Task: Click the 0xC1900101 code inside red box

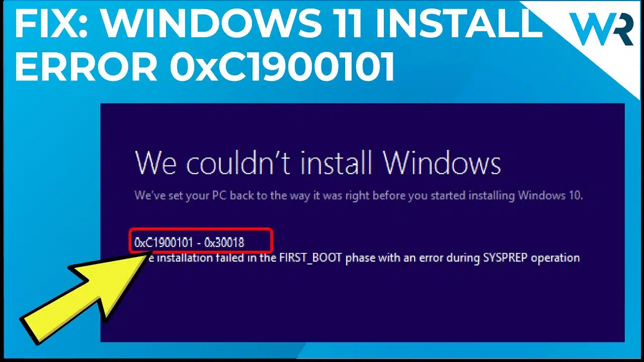Action: click(164, 242)
